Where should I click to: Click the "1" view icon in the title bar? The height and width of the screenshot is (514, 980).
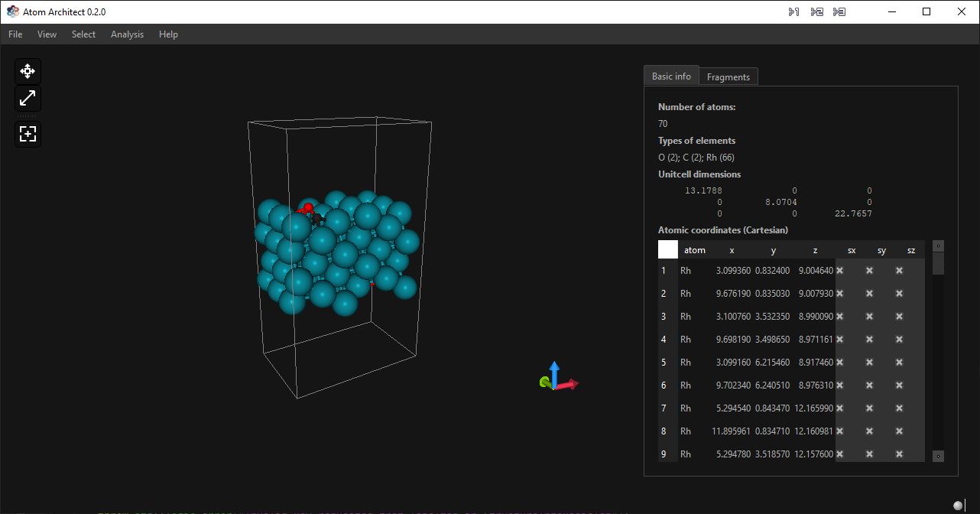793,11
